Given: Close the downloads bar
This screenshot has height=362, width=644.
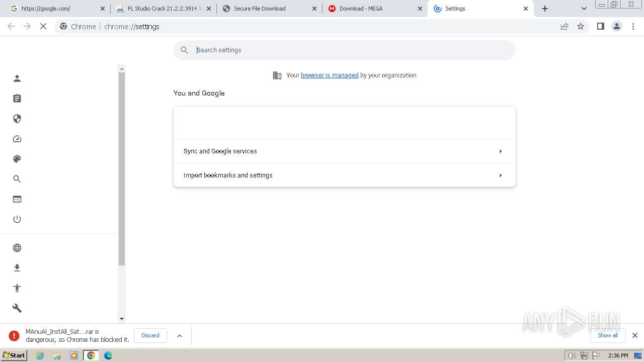Looking at the screenshot, I should point(635,335).
